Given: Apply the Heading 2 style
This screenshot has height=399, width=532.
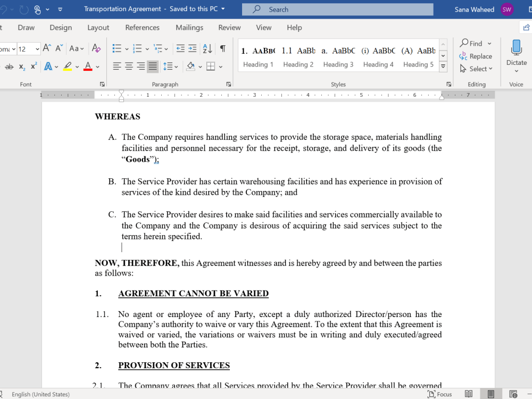Looking at the screenshot, I should pos(298,57).
